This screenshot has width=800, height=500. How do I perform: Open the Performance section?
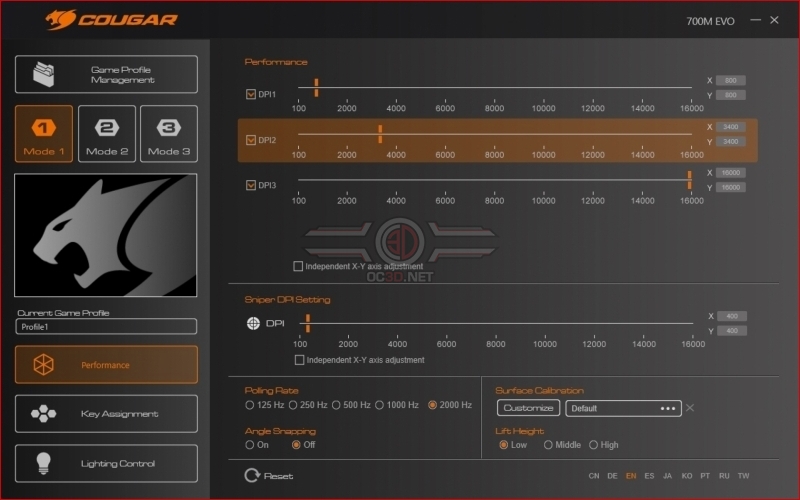[x=106, y=365]
